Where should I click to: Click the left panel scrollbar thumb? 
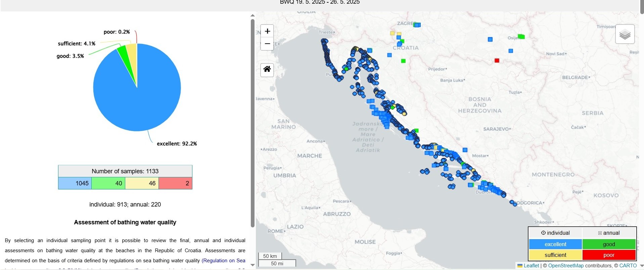click(x=252, y=123)
